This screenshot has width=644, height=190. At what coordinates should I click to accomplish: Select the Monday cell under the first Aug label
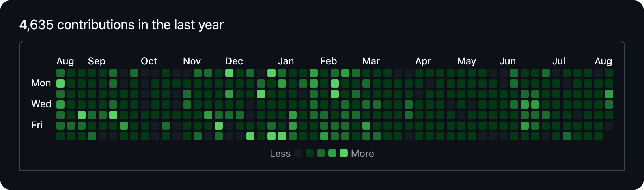coord(60,83)
